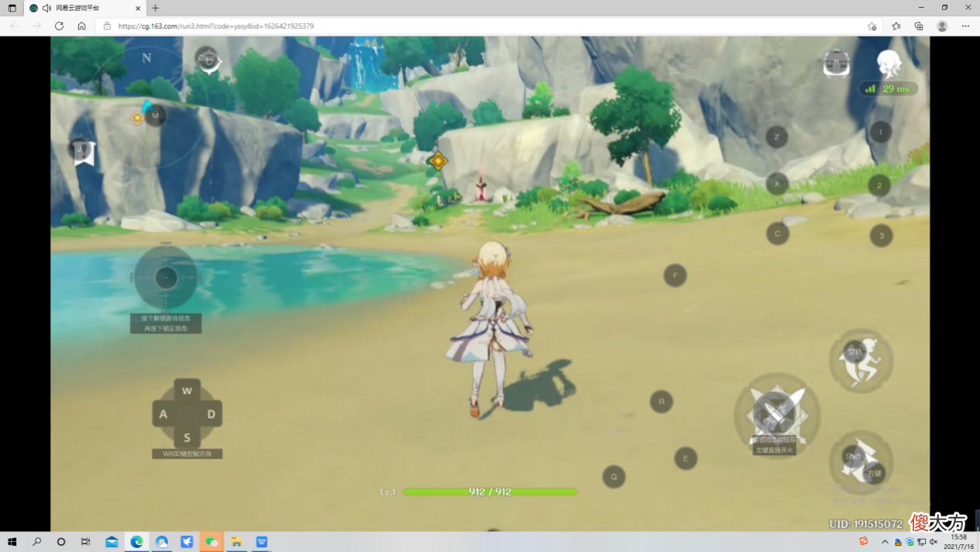This screenshot has height=552, width=980.
Task: Click the browser back arrow
Action: click(x=14, y=26)
